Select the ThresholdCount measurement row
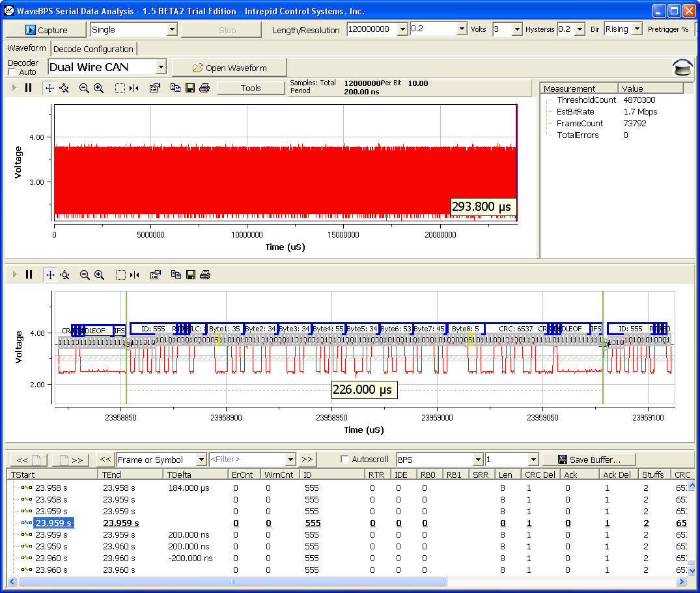The width and height of the screenshot is (700, 593). 606,100
